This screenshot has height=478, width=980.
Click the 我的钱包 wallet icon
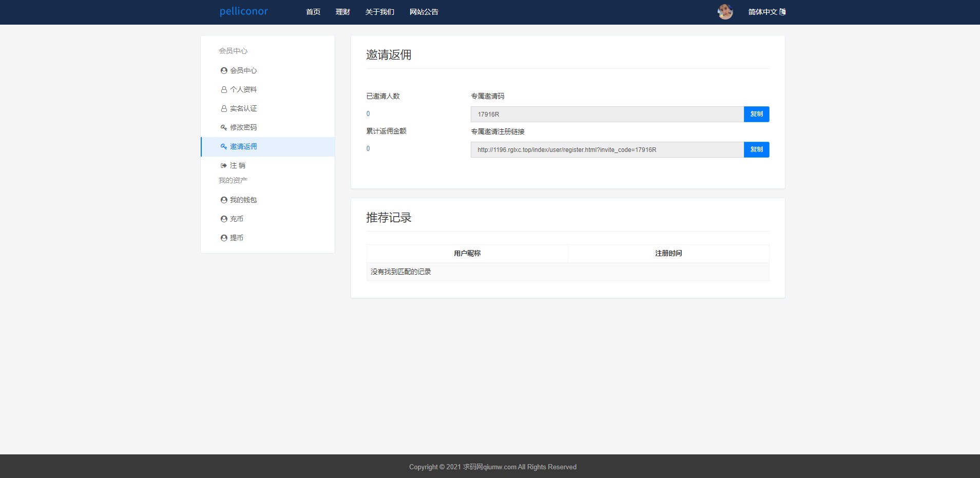[224, 200]
